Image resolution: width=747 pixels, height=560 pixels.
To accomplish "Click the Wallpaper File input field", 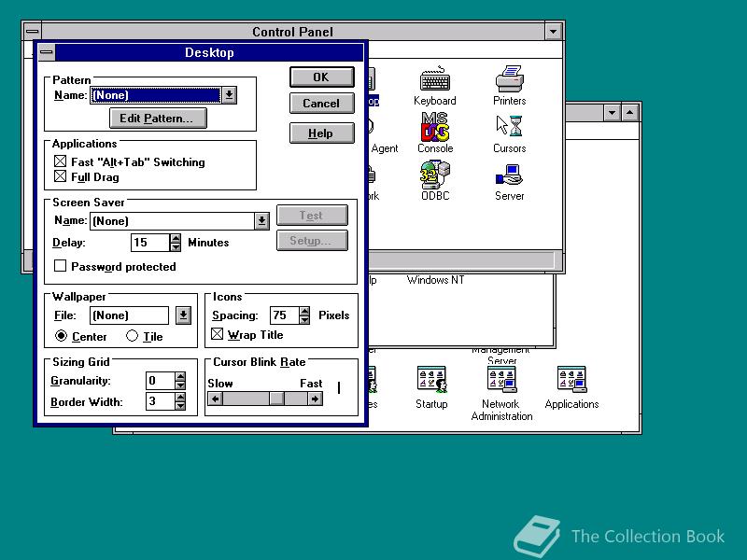I will coord(129,315).
